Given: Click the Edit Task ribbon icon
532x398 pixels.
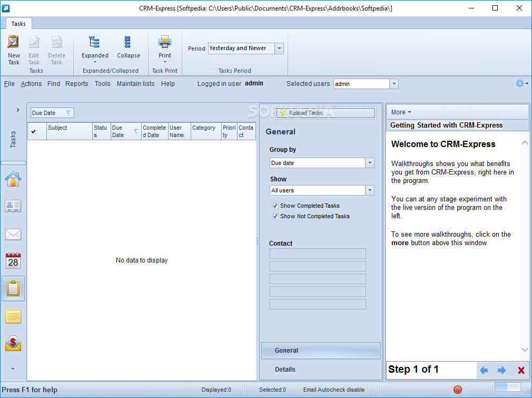Looking at the screenshot, I should 34,42.
